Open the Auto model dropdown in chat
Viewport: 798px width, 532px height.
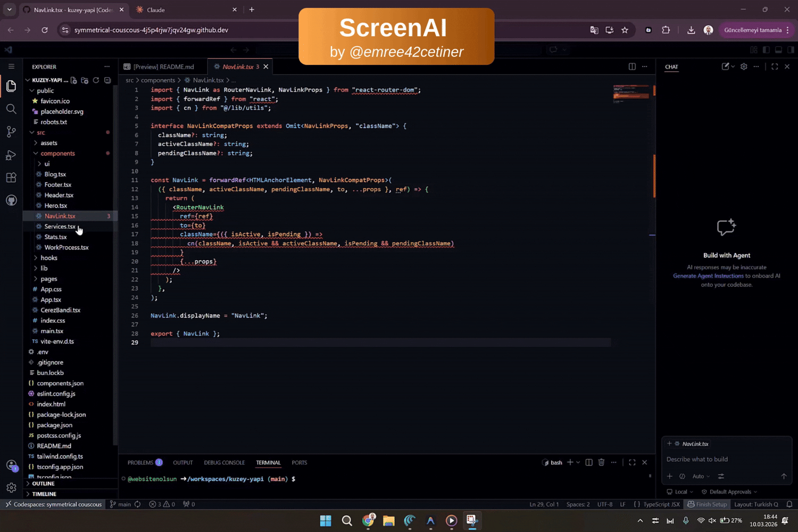(701, 476)
